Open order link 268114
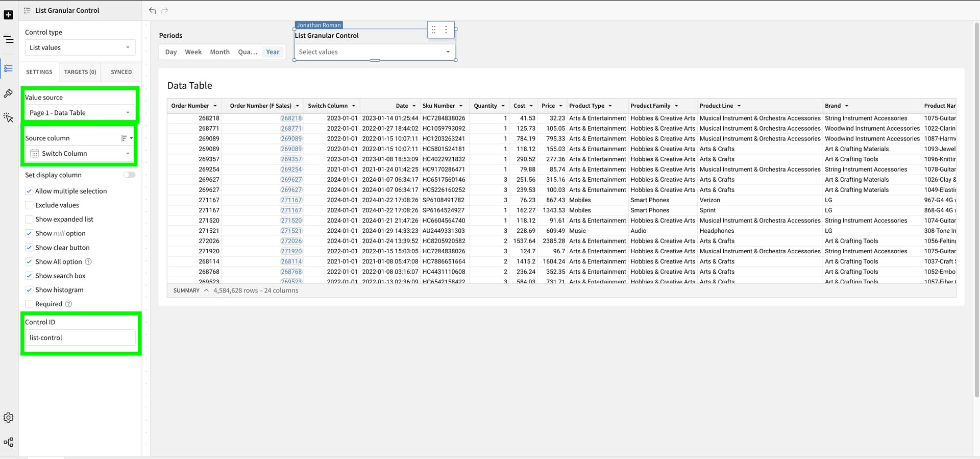 coord(291,261)
